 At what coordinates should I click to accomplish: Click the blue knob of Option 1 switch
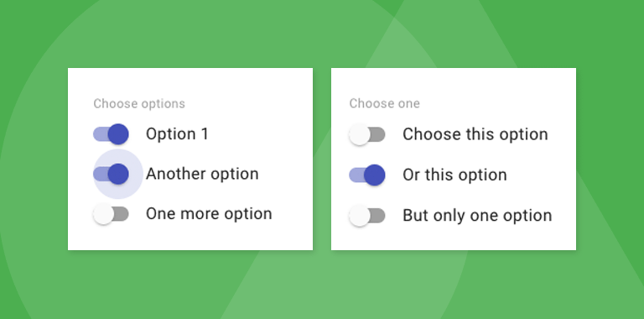pyautogui.click(x=119, y=134)
